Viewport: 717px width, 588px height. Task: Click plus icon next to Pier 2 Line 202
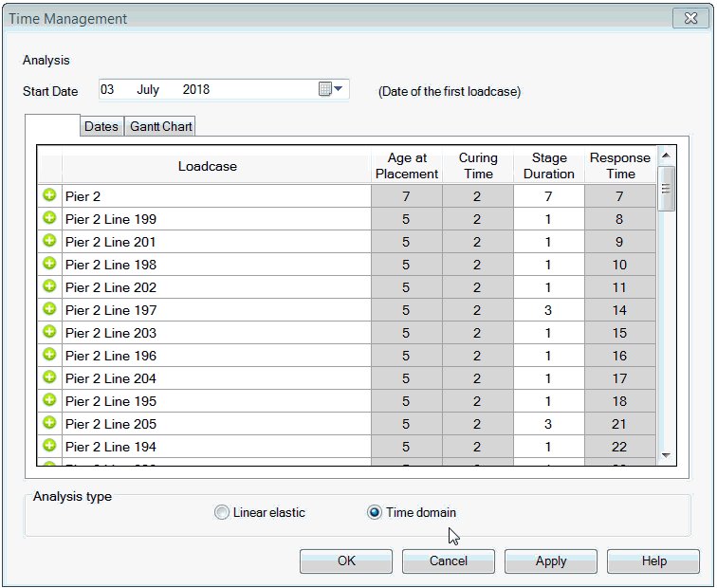49,286
